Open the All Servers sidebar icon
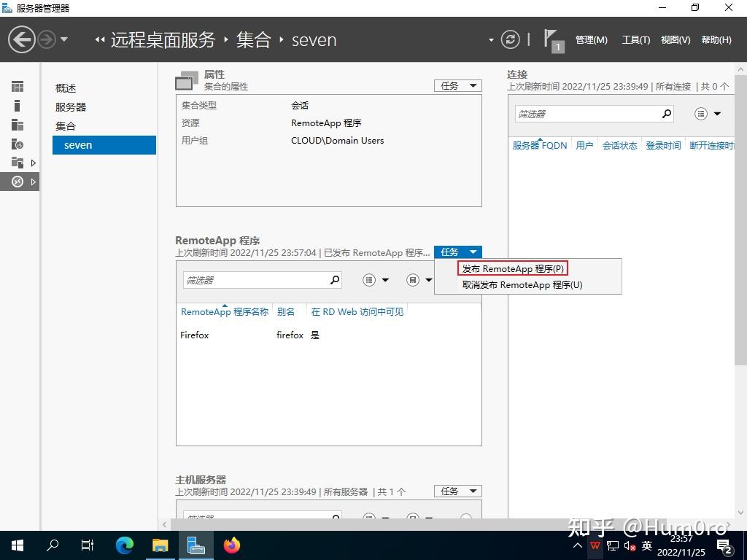This screenshot has height=560, width=747. 18,124
